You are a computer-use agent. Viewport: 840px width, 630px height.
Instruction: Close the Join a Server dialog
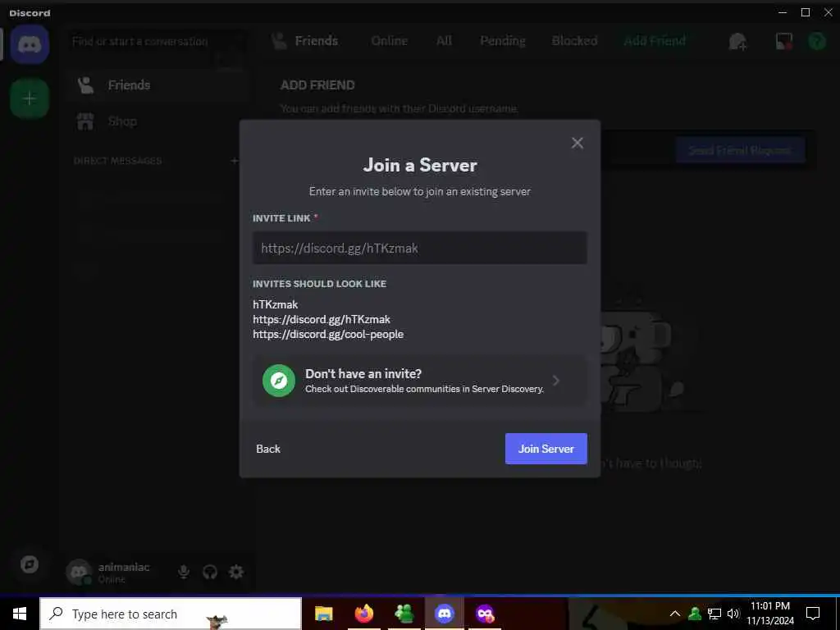[x=577, y=143]
